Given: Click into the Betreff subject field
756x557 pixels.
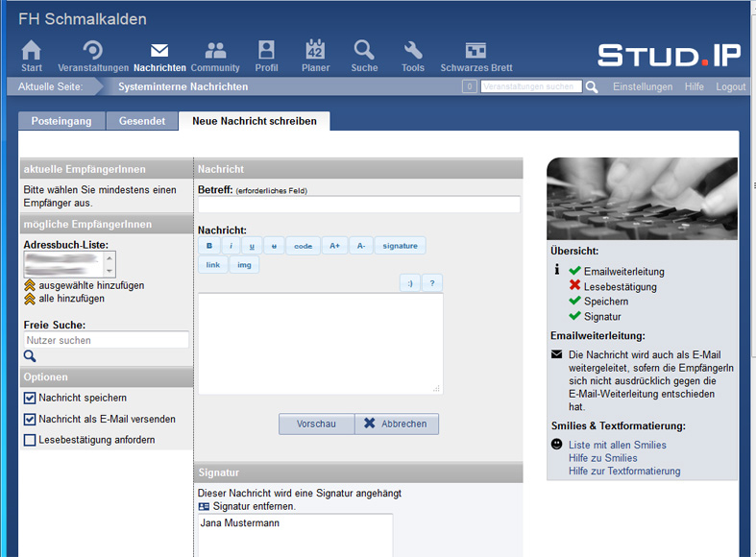Looking at the screenshot, I should (358, 205).
